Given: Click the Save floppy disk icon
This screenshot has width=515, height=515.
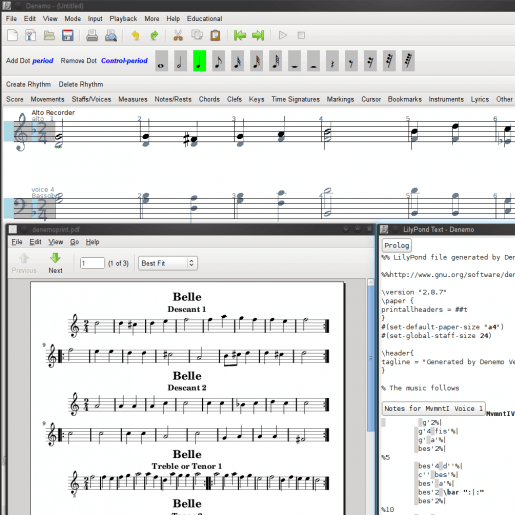Looking at the screenshot, I should pyautogui.click(x=68, y=35).
